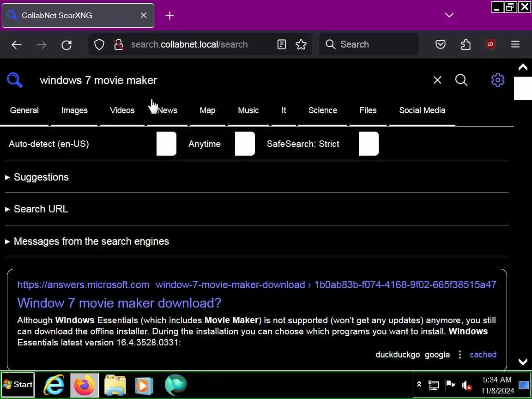
Task: Open Windows Explorer folder taskbar icon
Action: pos(115,385)
